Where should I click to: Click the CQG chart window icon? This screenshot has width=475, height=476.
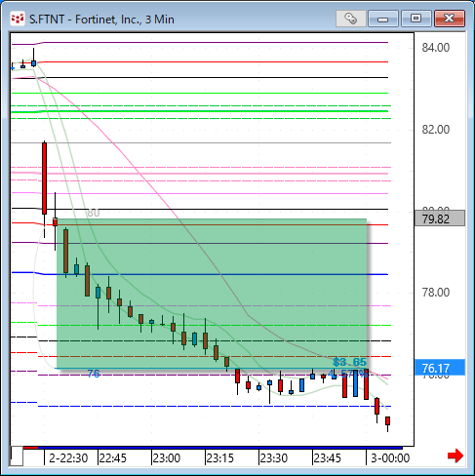coord(18,19)
